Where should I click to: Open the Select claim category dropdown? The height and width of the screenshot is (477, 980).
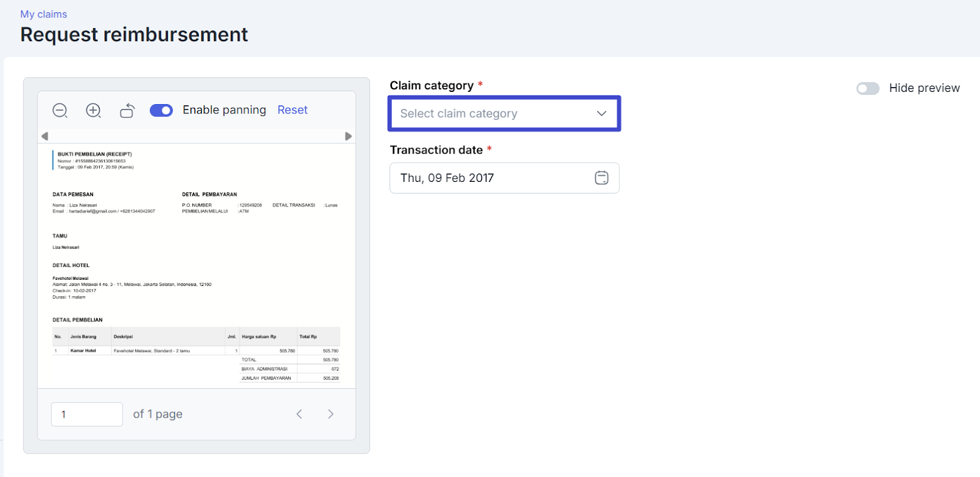(x=490, y=113)
